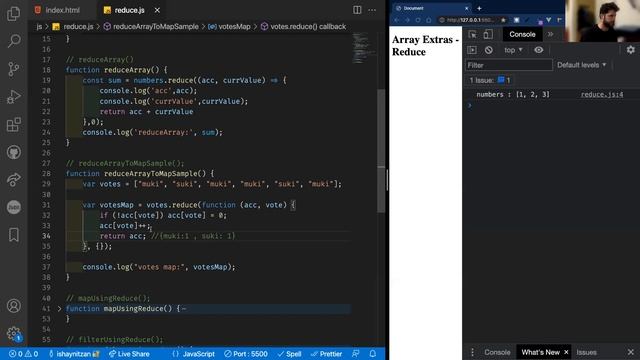Open the editor More Actions ellipsis menu
The width and height of the screenshot is (640, 360).
coord(372,10)
